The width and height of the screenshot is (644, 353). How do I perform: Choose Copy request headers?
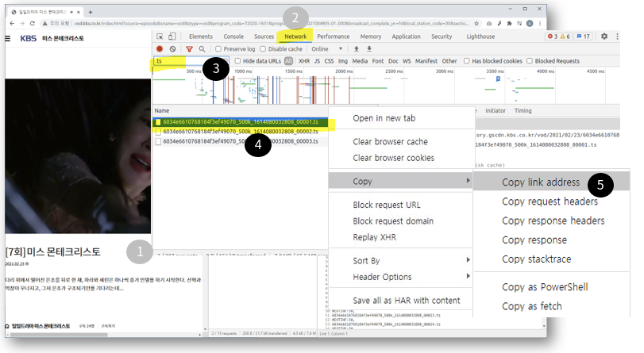tap(551, 201)
